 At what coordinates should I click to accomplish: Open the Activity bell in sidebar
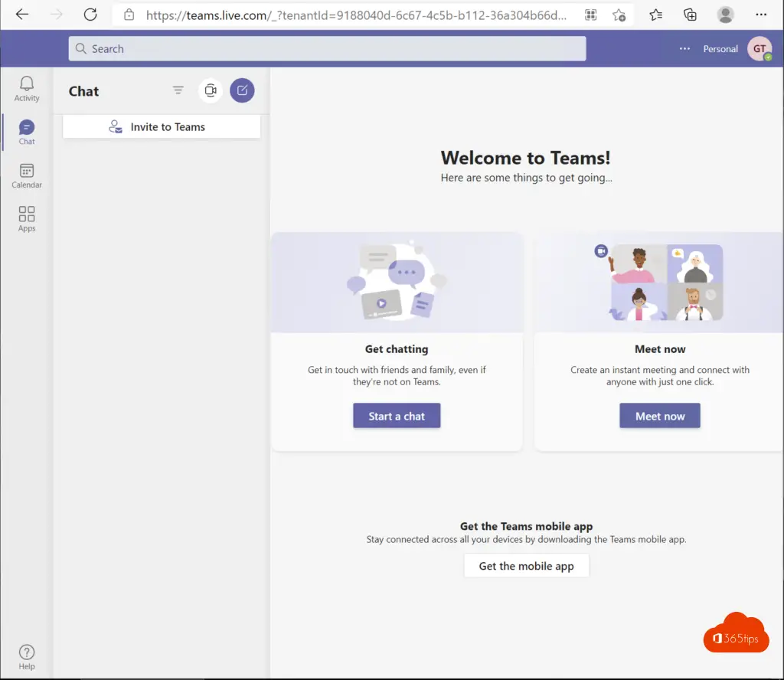pos(27,87)
